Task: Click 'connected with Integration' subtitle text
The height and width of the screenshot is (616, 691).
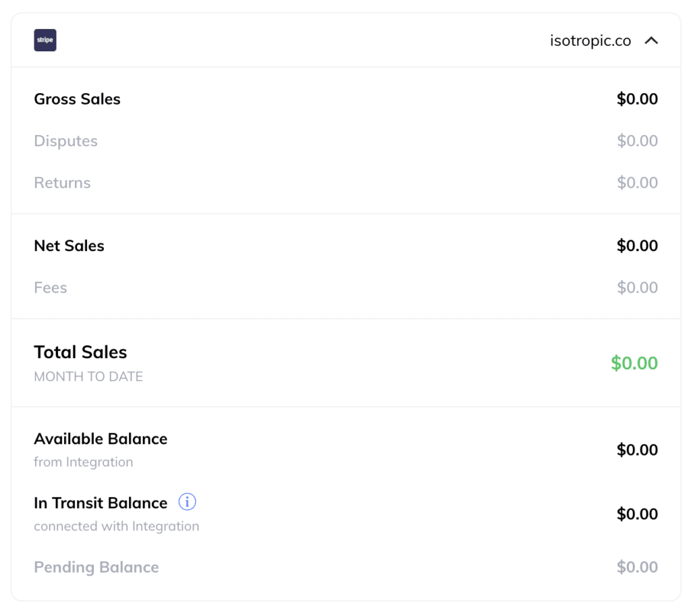Action: [x=116, y=526]
